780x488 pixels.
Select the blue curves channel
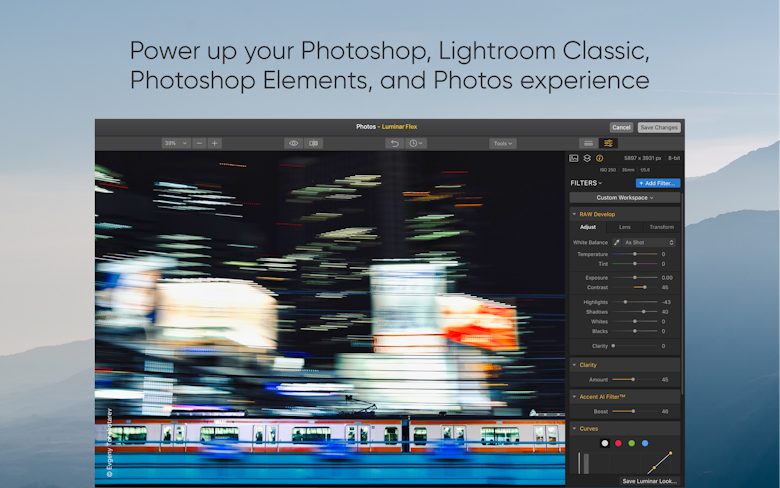click(645, 443)
